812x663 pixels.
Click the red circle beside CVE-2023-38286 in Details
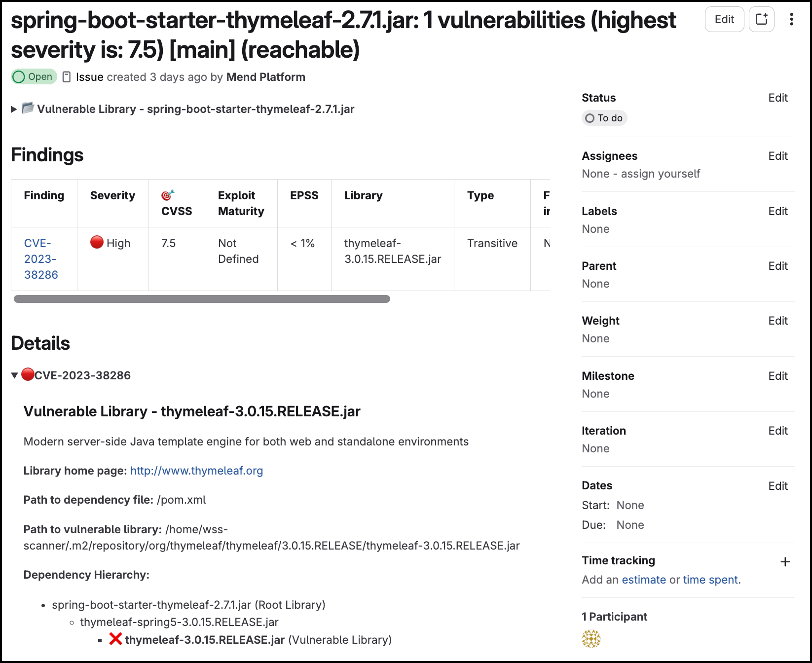28,374
